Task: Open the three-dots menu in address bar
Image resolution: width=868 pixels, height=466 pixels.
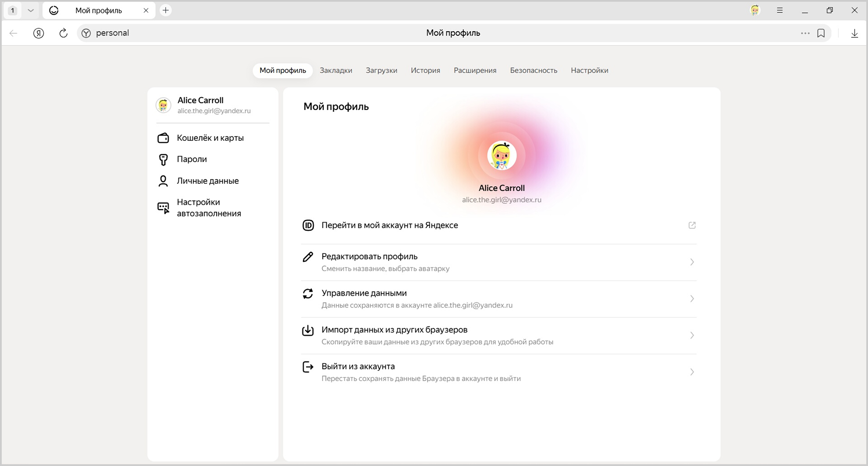Action: point(805,33)
